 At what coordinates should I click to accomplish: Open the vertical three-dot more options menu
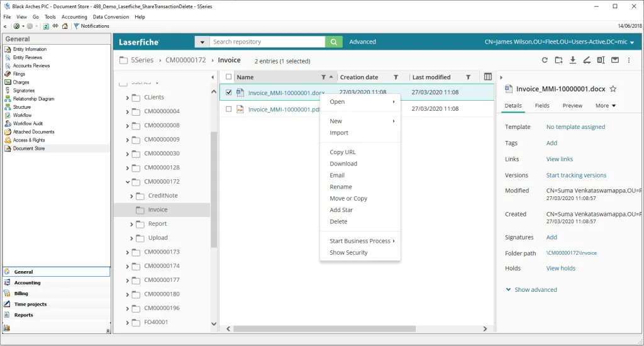pos(629,60)
